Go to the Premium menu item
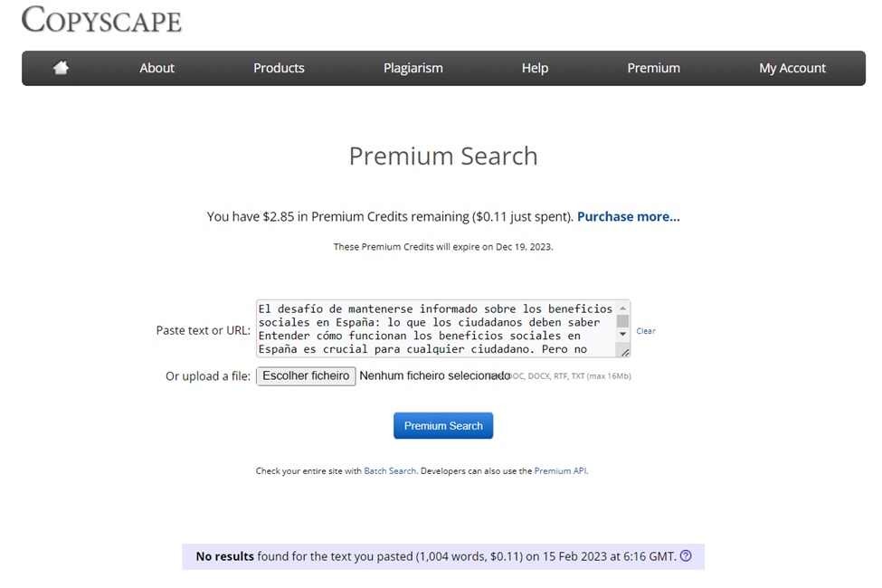This screenshot has height=588, width=882. 653,68
